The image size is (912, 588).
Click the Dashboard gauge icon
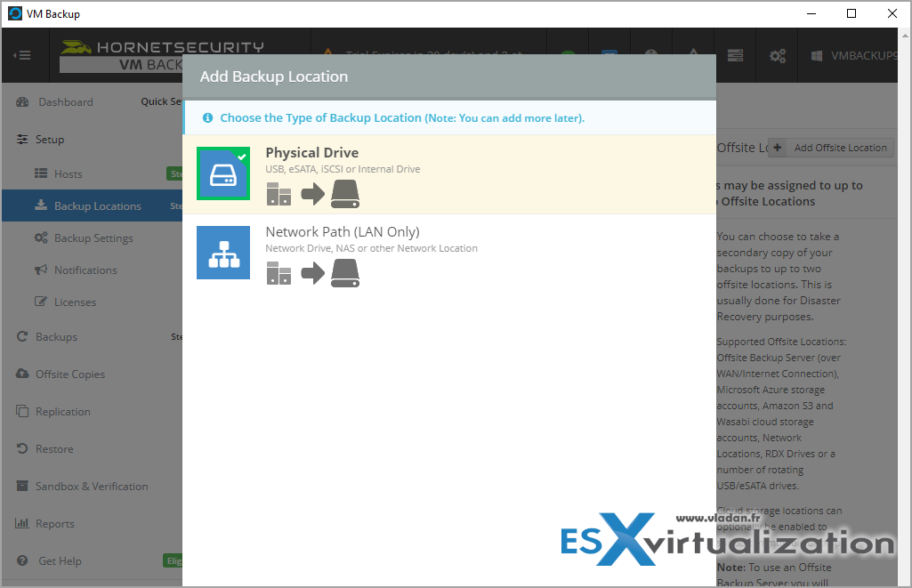click(x=22, y=101)
